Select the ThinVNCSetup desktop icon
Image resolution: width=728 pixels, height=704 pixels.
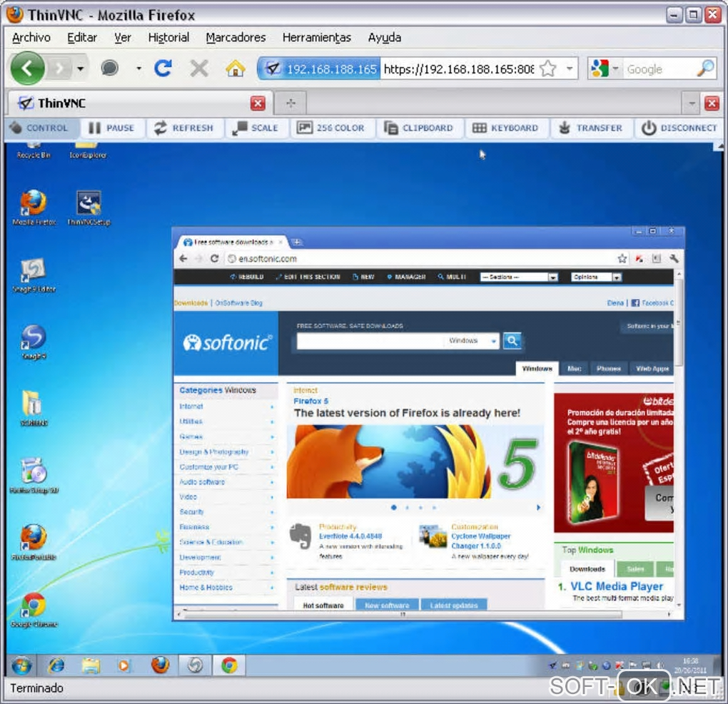point(89,208)
